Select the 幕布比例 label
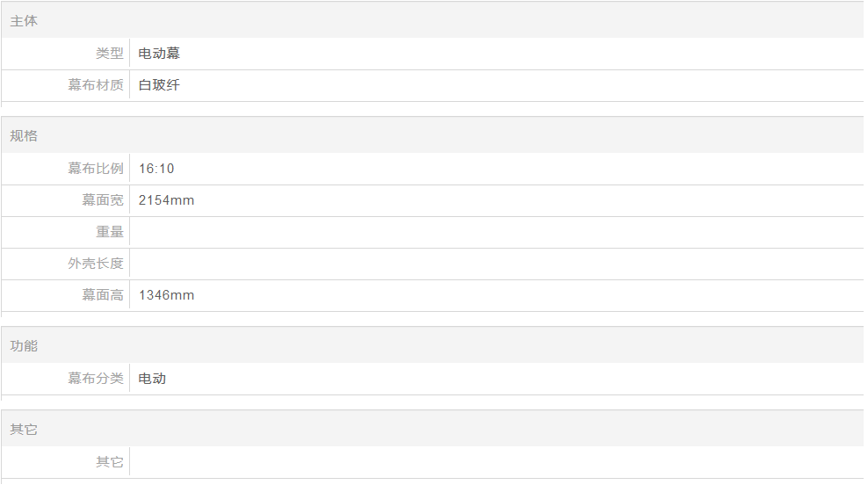This screenshot has height=492, width=868. pos(96,168)
